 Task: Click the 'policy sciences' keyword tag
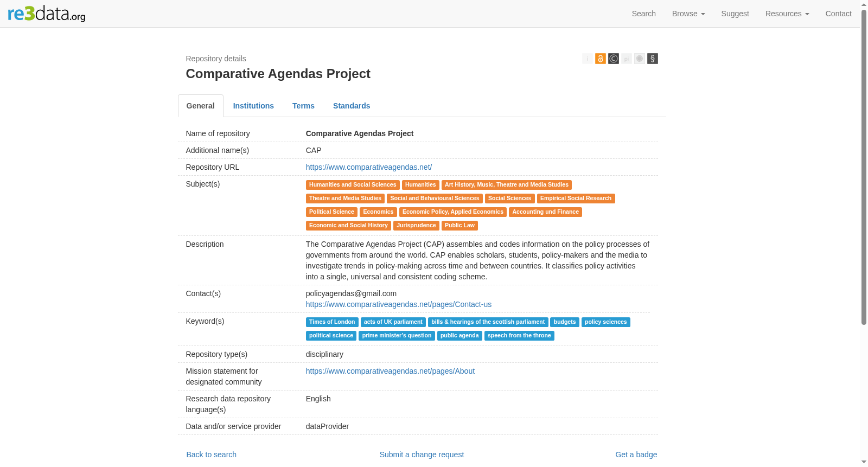click(605, 322)
